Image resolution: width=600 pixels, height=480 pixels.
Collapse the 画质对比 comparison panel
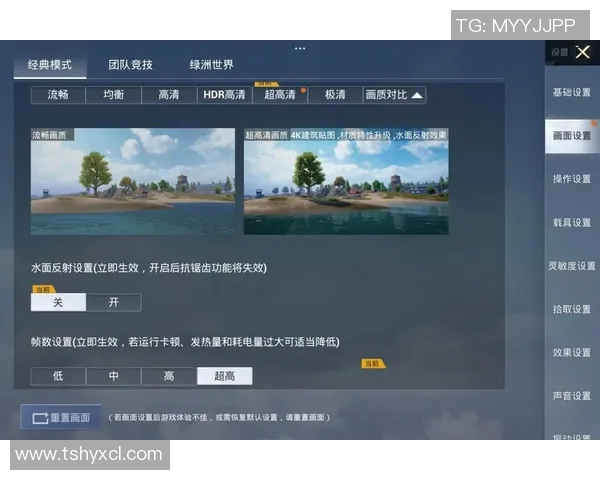pyautogui.click(x=395, y=95)
